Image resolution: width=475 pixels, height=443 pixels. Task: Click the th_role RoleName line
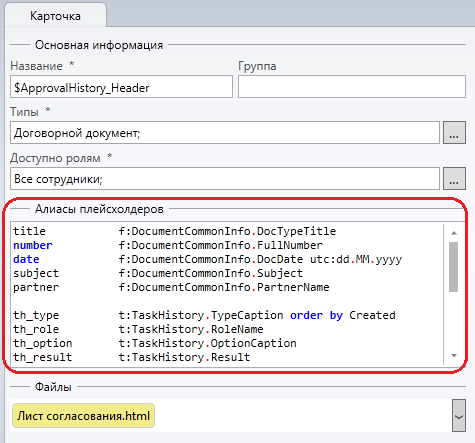pyautogui.click(x=138, y=329)
